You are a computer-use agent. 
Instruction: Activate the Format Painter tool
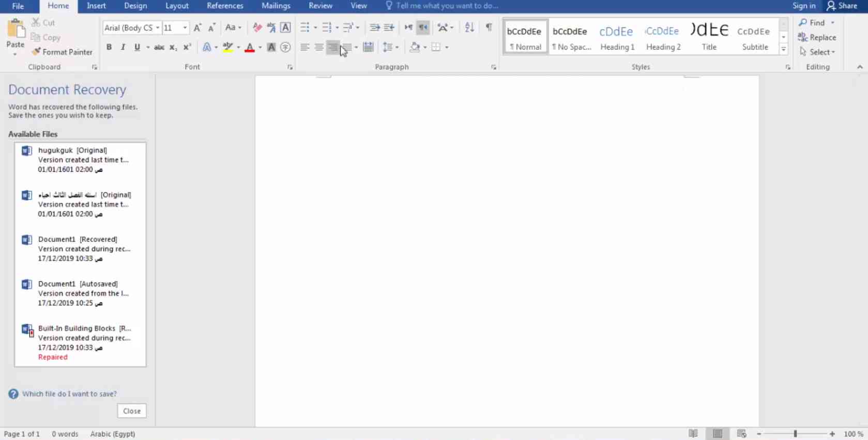[x=62, y=52]
